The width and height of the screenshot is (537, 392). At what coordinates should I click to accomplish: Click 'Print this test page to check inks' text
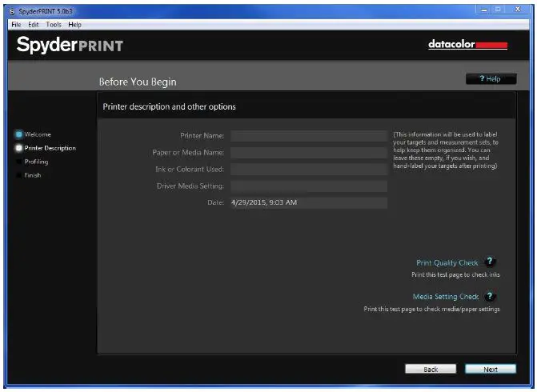tap(455, 274)
